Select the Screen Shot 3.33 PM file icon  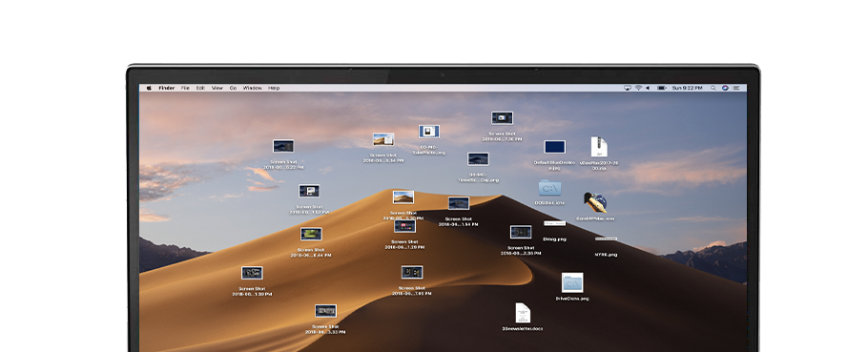tap(325, 311)
